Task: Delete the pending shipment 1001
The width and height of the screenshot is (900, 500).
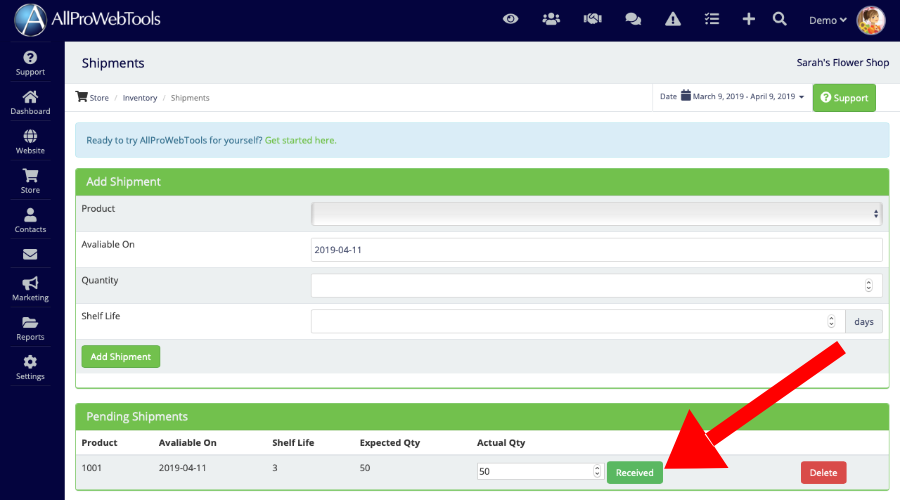Action: click(823, 472)
